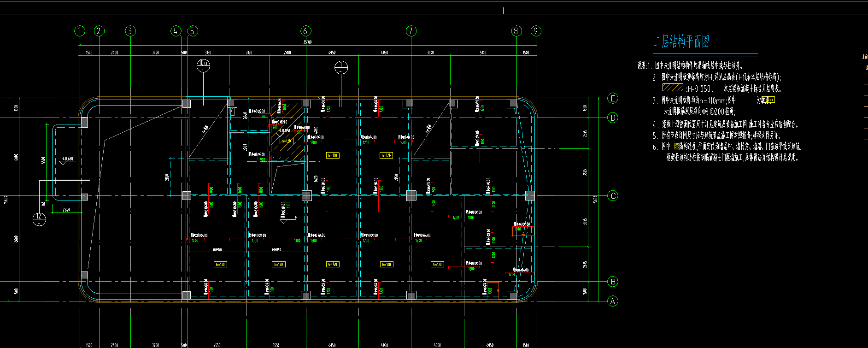Select the axis bubble numbered 2
The height and width of the screenshot is (348, 868).
click(x=99, y=31)
